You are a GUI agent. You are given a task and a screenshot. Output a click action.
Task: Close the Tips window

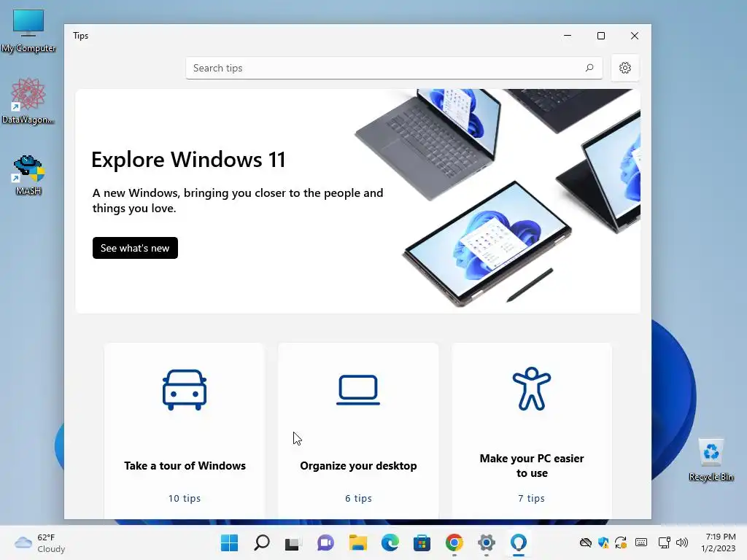pos(635,36)
